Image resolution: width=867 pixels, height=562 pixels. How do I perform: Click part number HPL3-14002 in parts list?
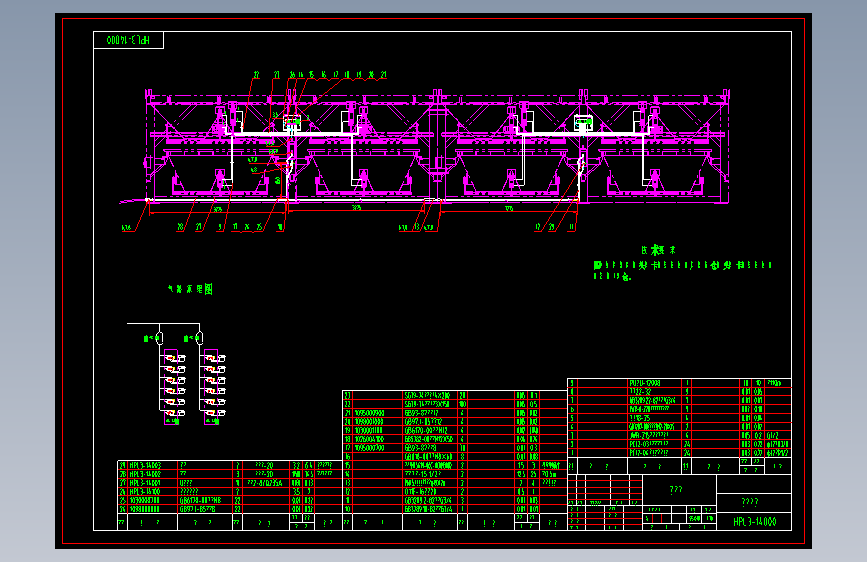pyautogui.click(x=145, y=474)
